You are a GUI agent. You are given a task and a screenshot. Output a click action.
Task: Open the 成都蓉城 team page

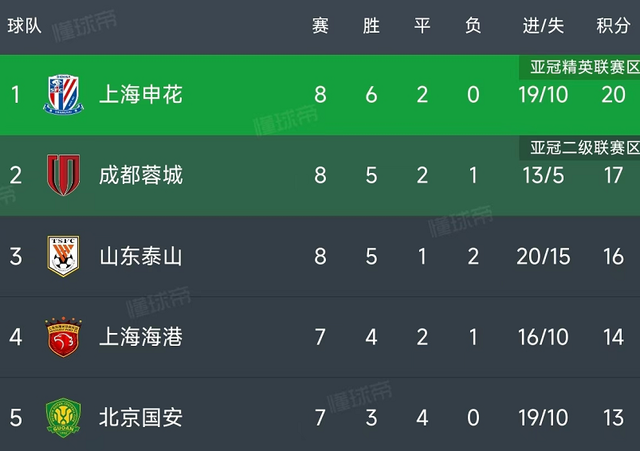[140, 175]
